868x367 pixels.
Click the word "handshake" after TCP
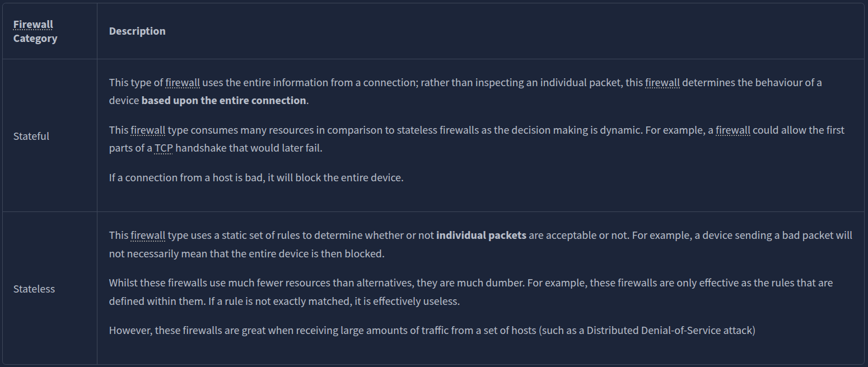tap(200, 149)
